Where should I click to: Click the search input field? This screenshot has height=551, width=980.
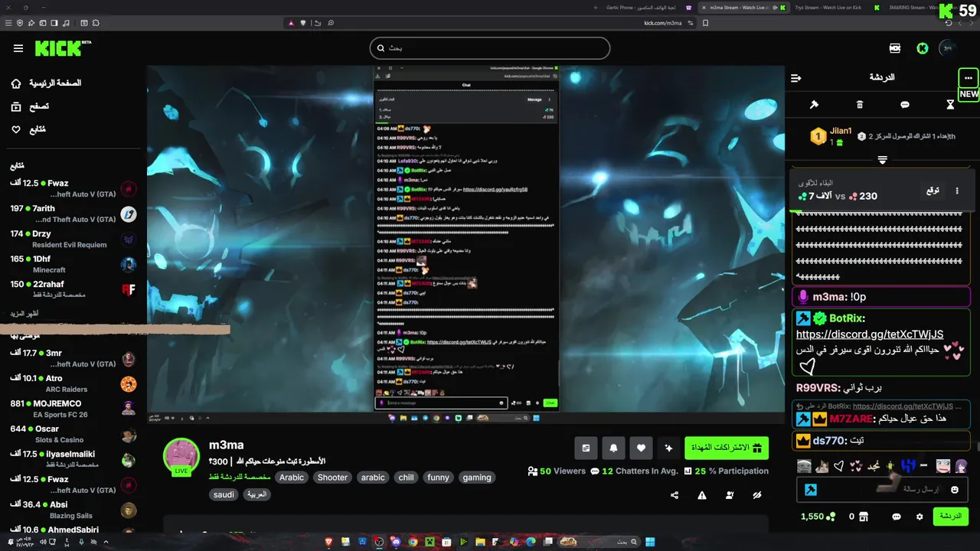(490, 48)
